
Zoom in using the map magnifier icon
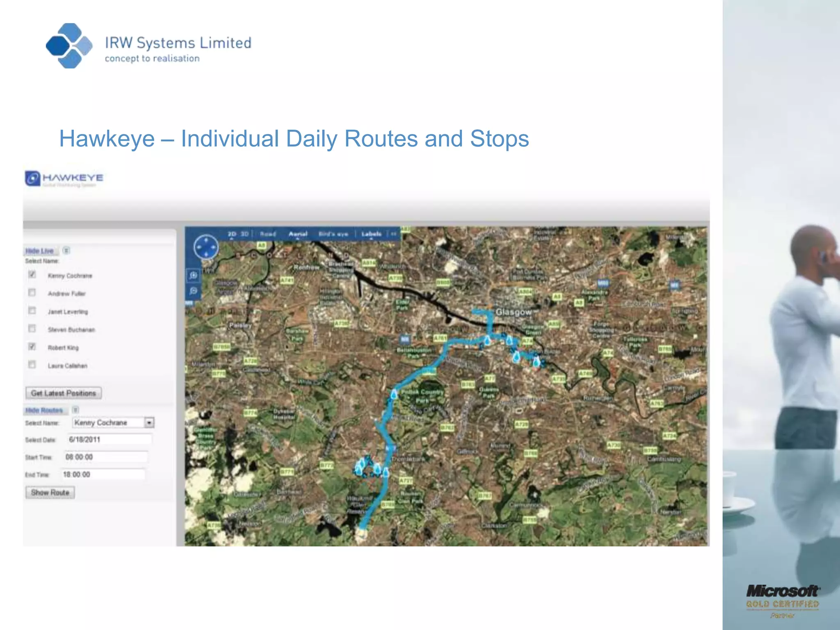click(x=193, y=276)
